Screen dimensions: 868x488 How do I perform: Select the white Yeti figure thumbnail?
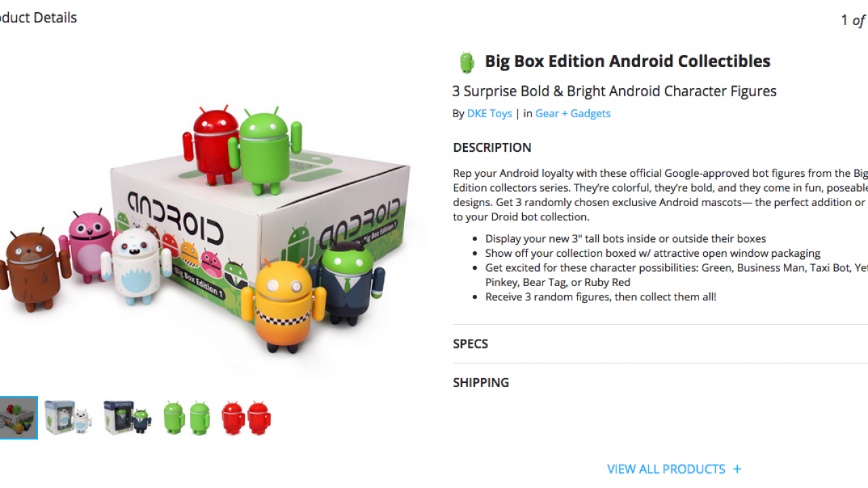click(x=68, y=418)
